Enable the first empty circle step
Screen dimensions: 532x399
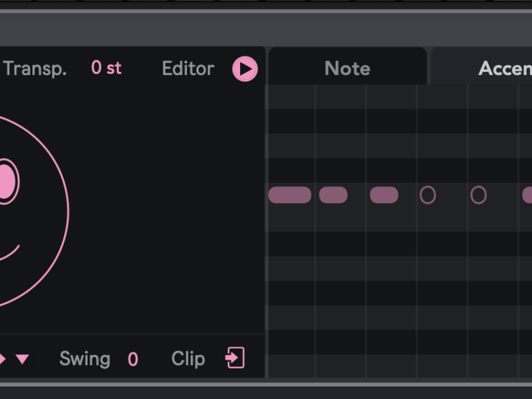tap(428, 195)
